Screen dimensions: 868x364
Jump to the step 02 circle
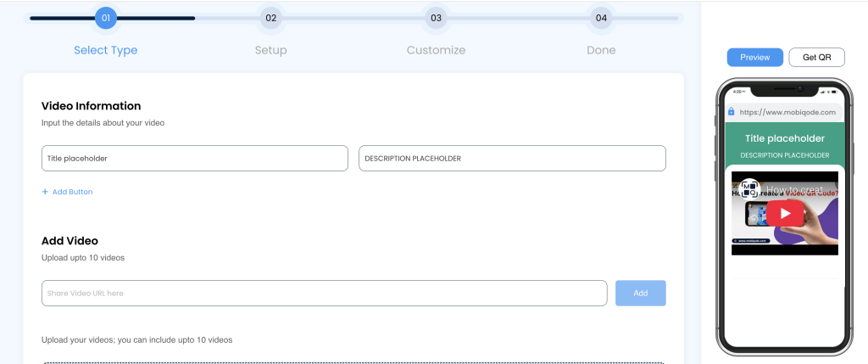[270, 18]
